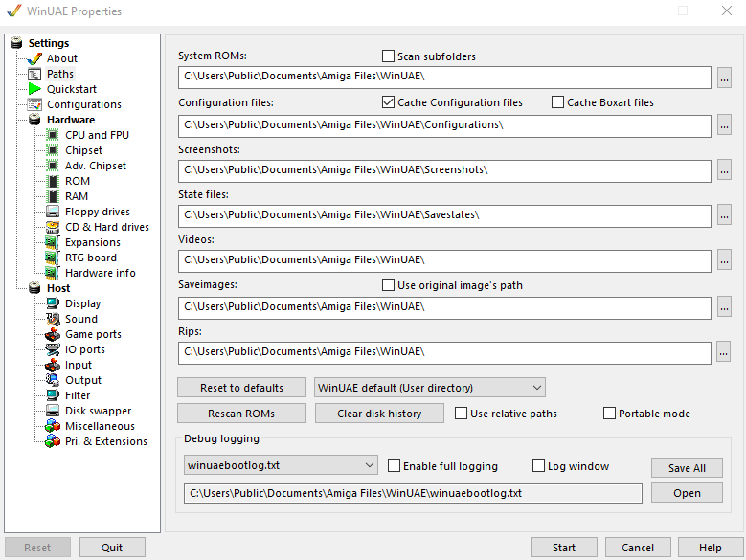Browse for State files folder
Image resolution: width=746 pixels, height=560 pixels.
pyautogui.click(x=724, y=215)
